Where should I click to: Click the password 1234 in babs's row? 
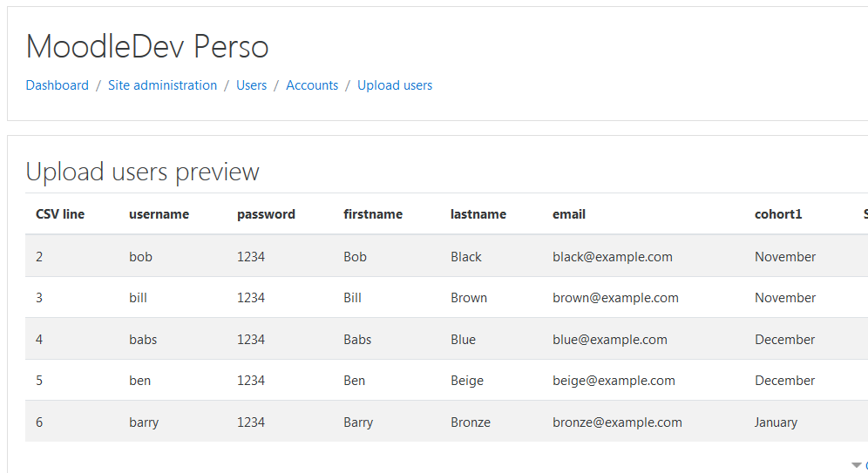click(x=251, y=339)
